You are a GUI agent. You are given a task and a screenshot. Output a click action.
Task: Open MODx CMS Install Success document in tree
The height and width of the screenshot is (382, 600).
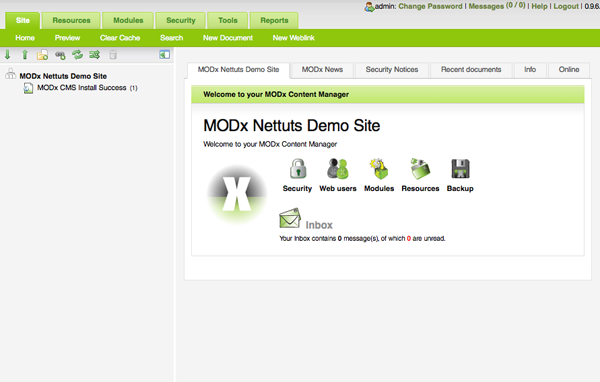pos(82,88)
